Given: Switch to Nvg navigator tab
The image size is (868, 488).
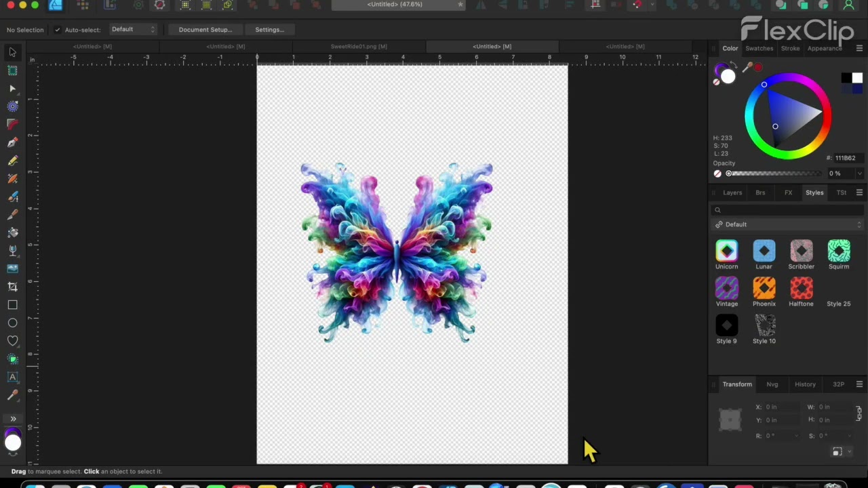Looking at the screenshot, I should [772, 384].
